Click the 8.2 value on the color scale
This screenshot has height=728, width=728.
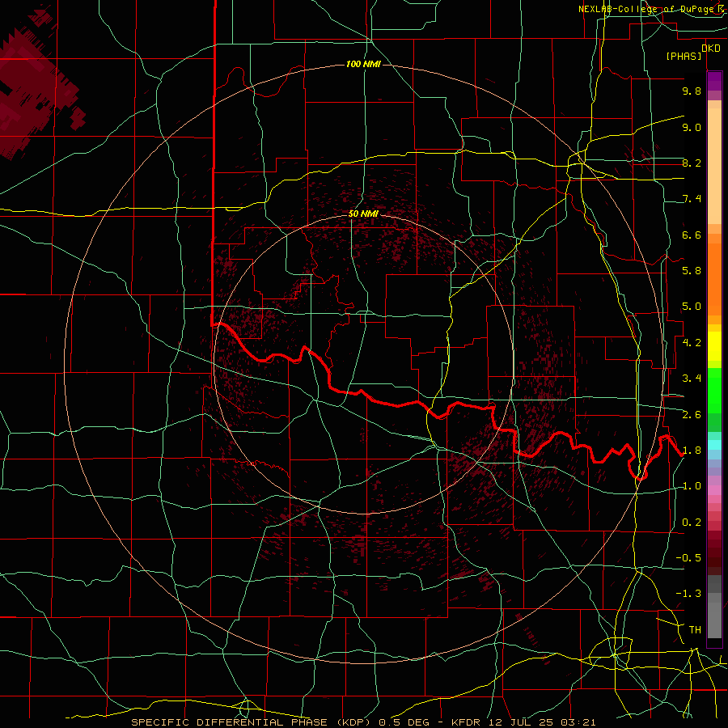692,163
